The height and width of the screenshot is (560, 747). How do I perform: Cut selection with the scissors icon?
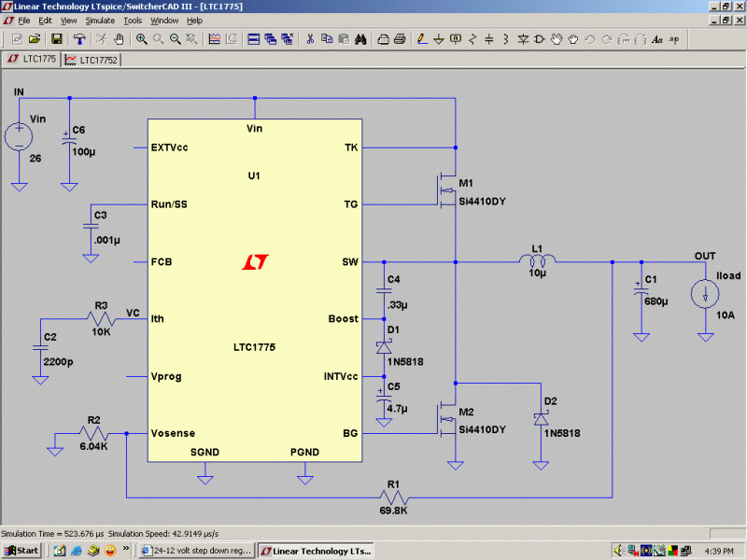(310, 39)
